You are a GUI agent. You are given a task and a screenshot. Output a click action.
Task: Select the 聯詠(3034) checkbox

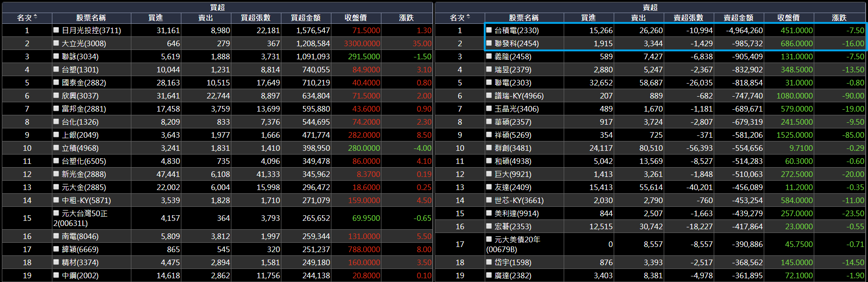(56, 56)
